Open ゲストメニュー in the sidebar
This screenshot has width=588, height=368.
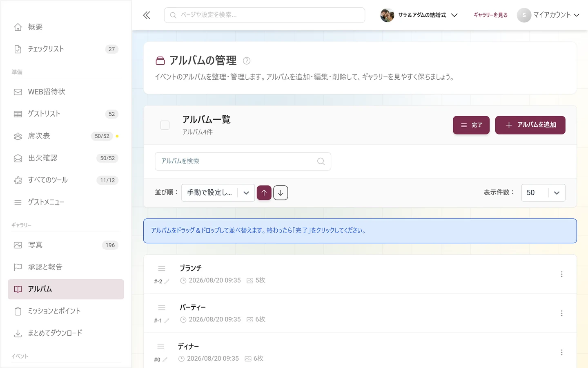pos(66,202)
